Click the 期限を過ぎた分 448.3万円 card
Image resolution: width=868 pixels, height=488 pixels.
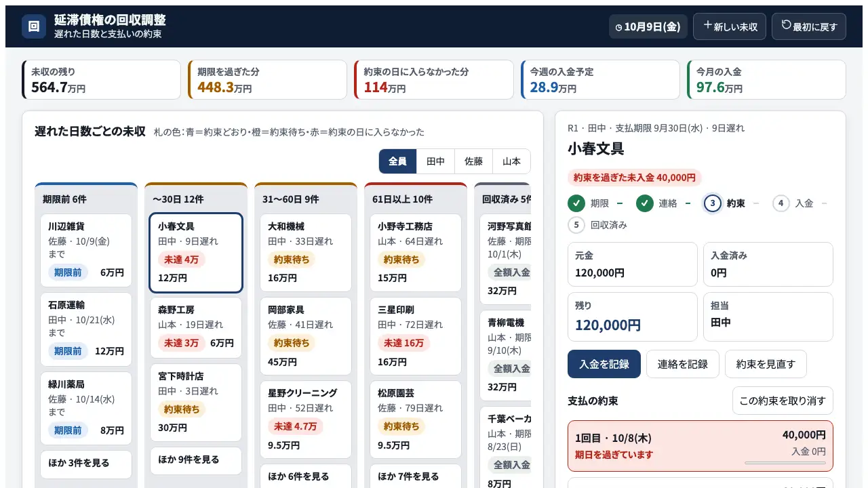[x=268, y=79]
